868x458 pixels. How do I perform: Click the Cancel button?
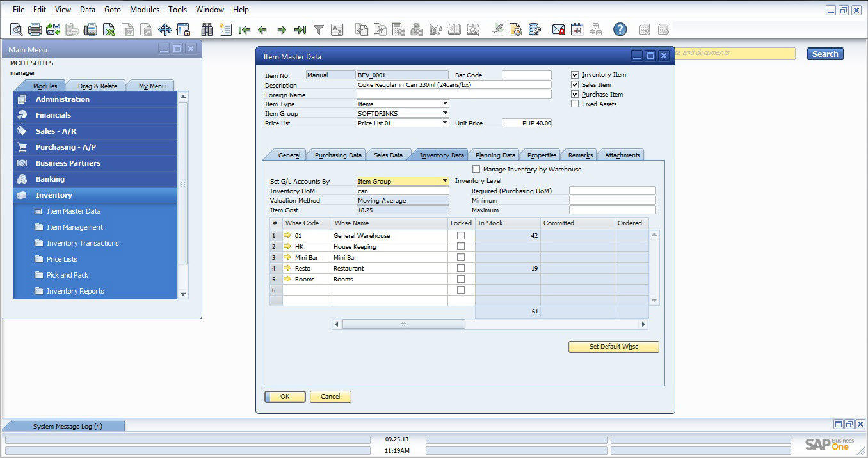tap(330, 397)
